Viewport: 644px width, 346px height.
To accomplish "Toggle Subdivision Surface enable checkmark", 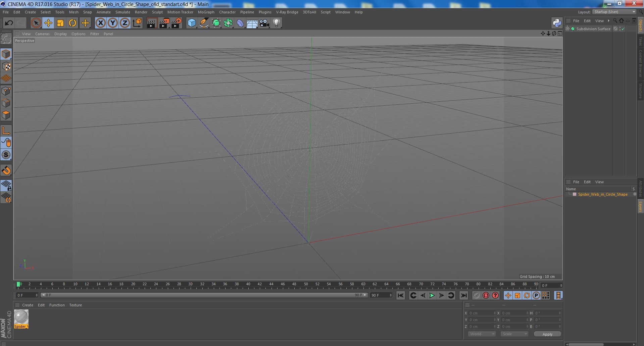I will coord(623,29).
